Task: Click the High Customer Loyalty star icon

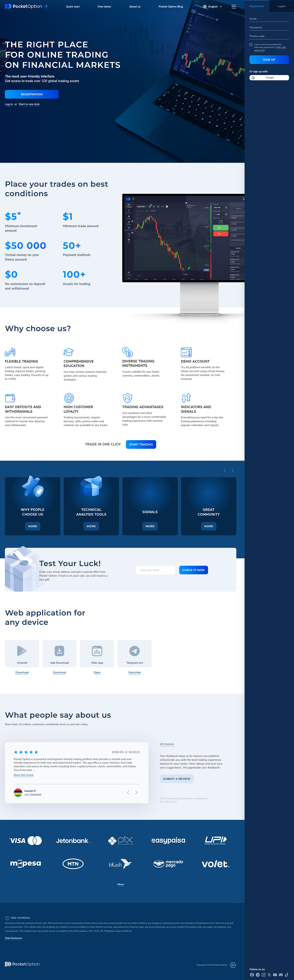Action: click(69, 398)
